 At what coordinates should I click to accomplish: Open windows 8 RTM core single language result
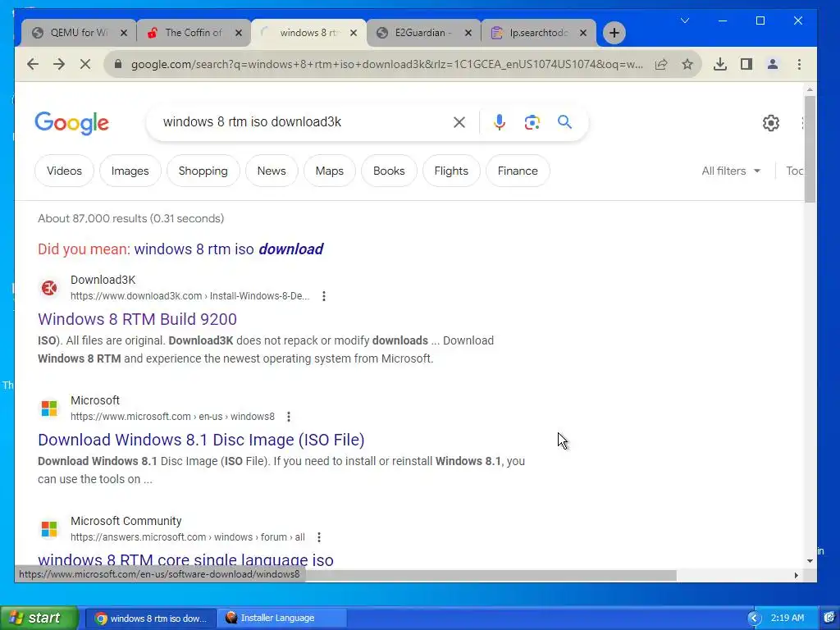tap(185, 559)
